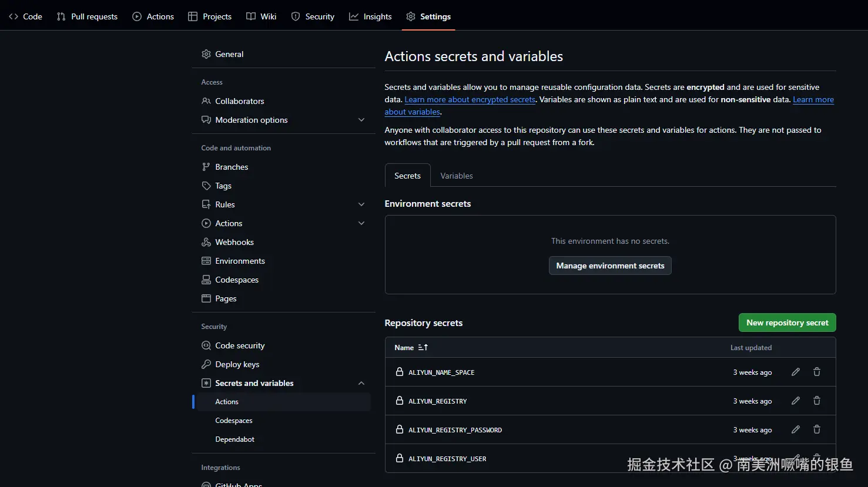
Task: Select Dependabot under Secrets and variables
Action: 234,439
